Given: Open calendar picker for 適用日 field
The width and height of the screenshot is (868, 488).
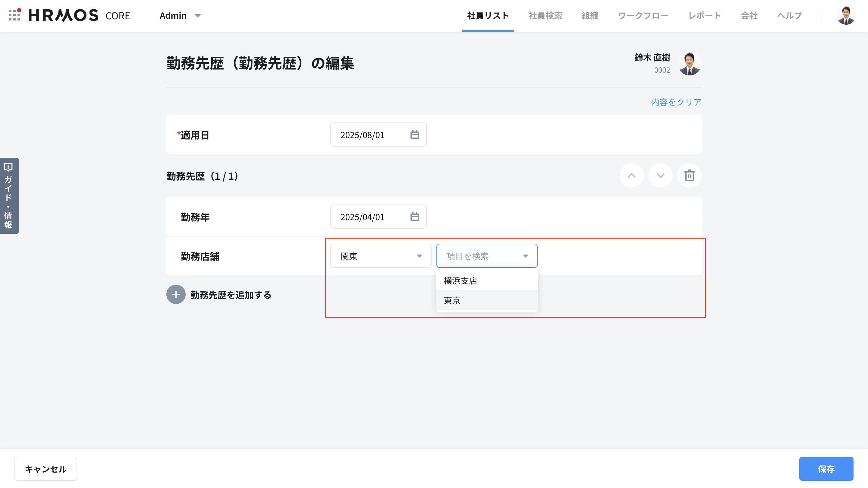Looking at the screenshot, I should pyautogui.click(x=414, y=135).
